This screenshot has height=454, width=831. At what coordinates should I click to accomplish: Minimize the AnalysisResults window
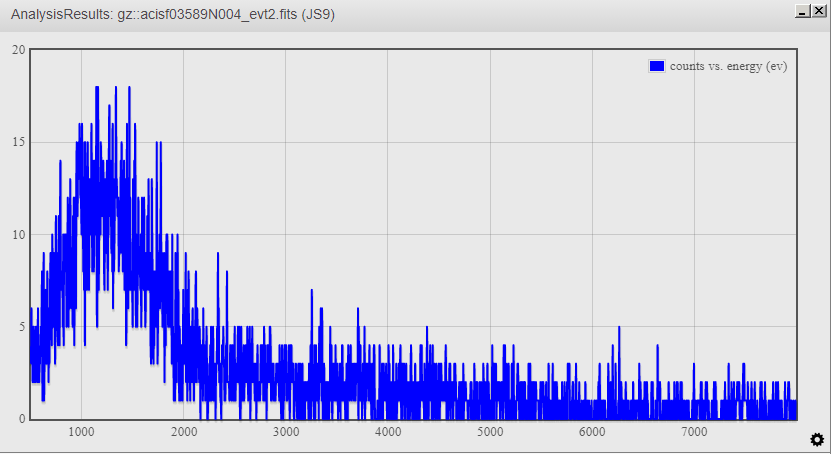pyautogui.click(x=803, y=11)
